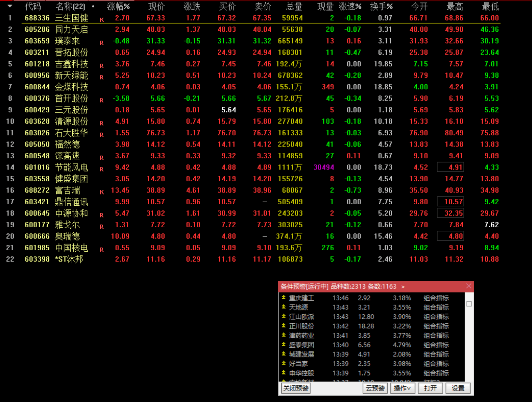The height and width of the screenshot is (402, 532).
Task: Click the alert arrow icon beside 江山欧派
Action: 284,316
